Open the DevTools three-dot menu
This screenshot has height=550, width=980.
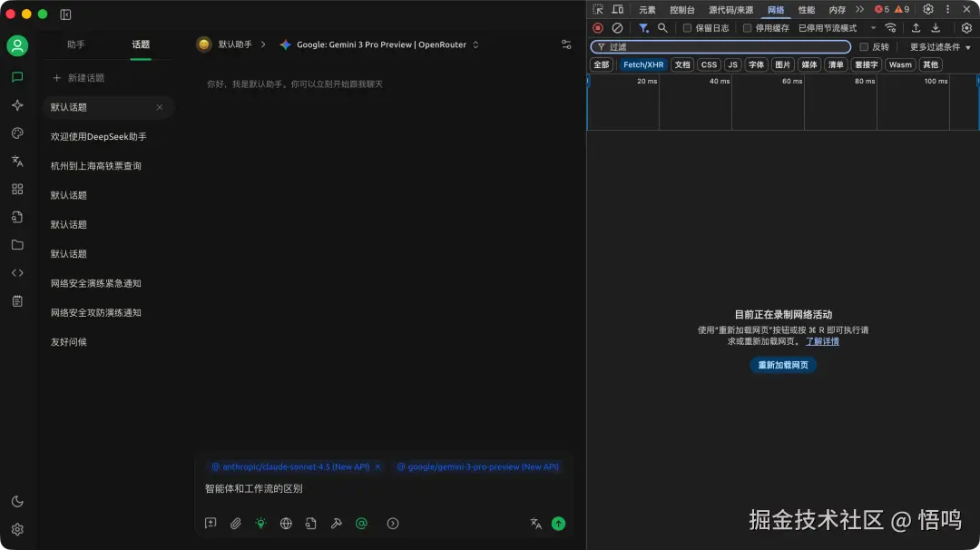(947, 9)
